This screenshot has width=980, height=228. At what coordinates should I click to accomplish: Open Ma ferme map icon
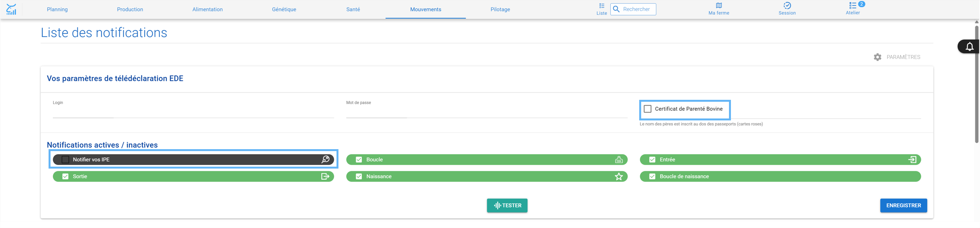[719, 5]
